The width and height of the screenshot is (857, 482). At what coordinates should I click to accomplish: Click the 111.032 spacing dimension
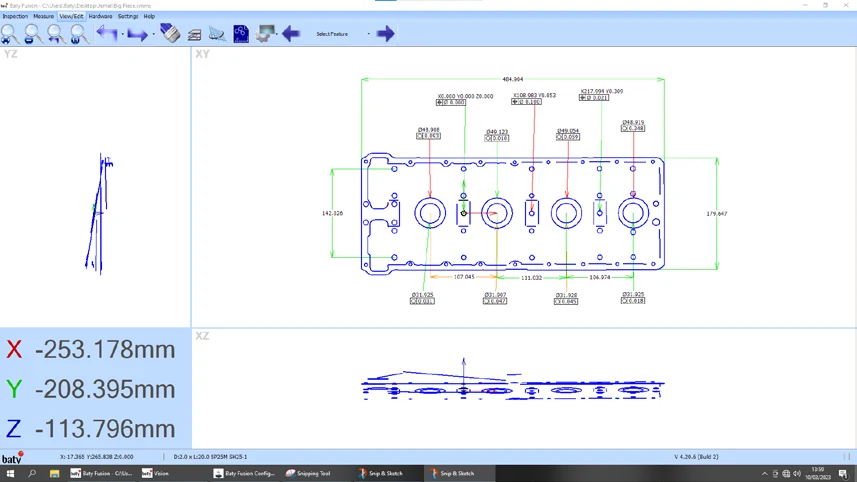531,278
